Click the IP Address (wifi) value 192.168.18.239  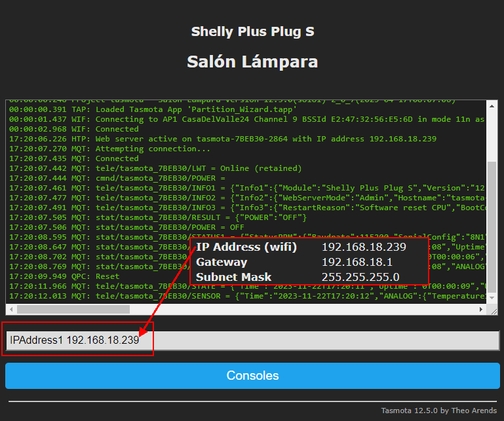364,247
